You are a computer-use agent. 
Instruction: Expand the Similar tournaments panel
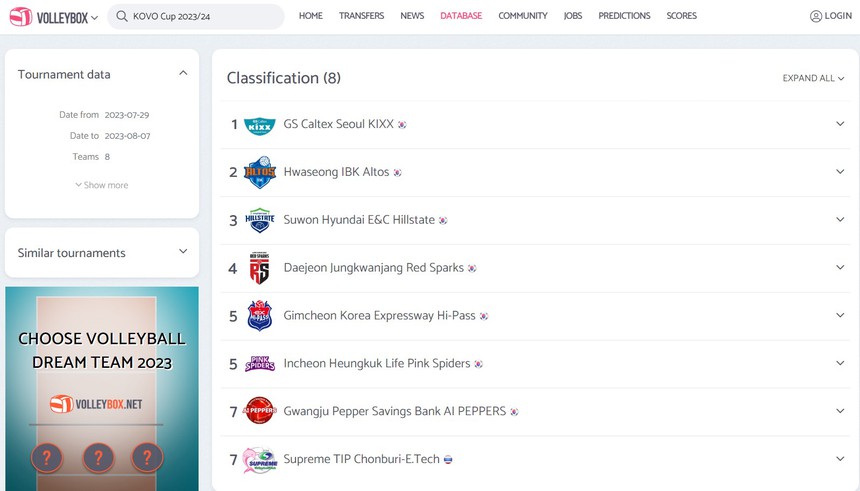[183, 252]
